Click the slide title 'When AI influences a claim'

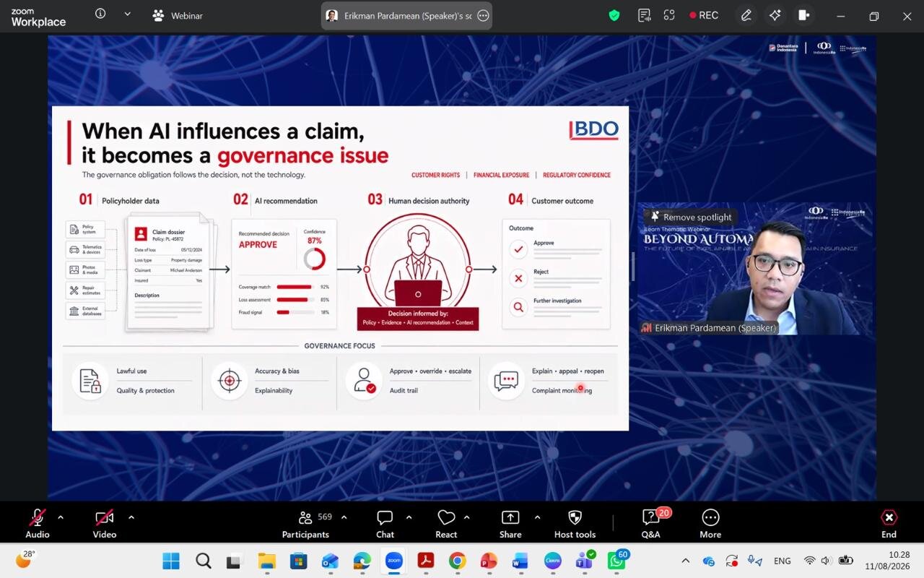222,131
